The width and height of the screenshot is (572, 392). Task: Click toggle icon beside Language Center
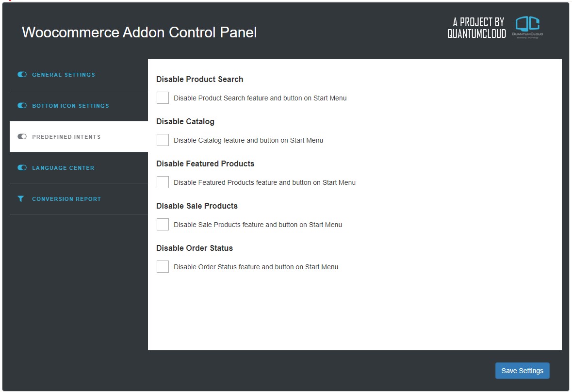coord(22,168)
